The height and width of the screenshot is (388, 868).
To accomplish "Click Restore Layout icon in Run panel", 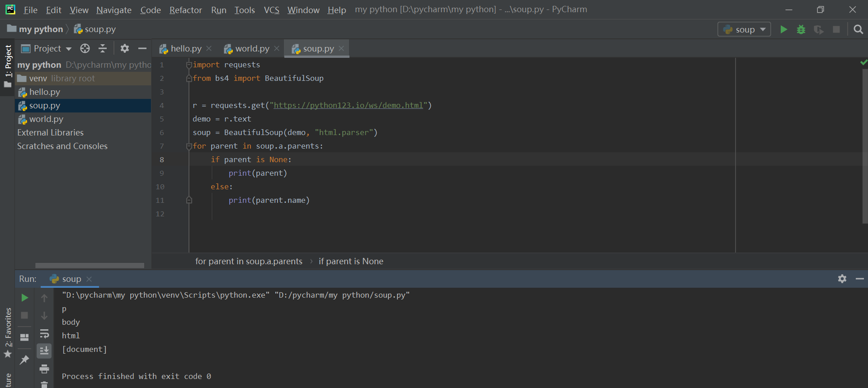I will 25,337.
